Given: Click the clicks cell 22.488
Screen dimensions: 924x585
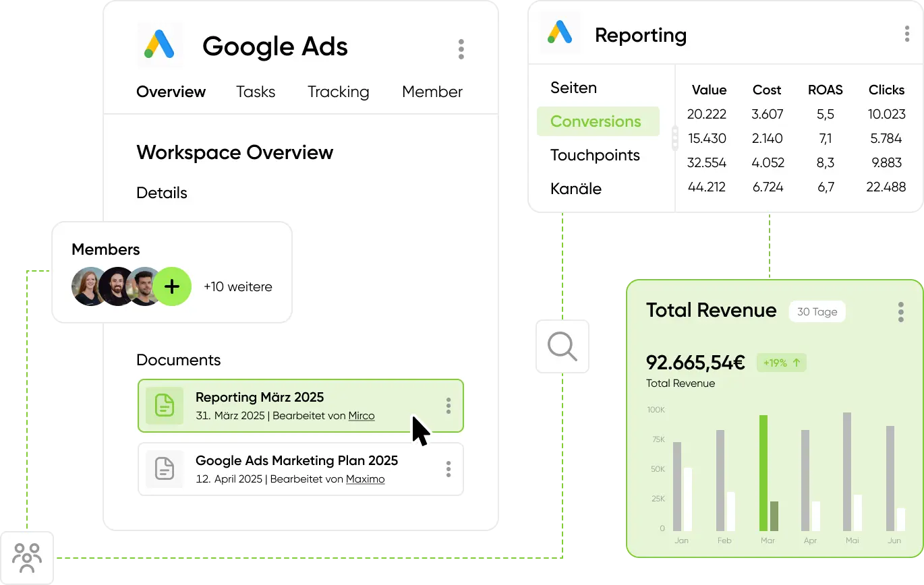Looking at the screenshot, I should 886,187.
